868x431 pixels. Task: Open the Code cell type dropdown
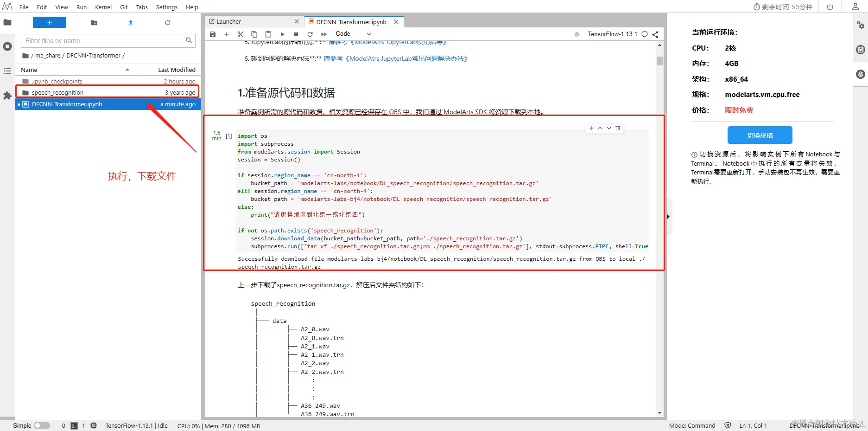pos(353,34)
